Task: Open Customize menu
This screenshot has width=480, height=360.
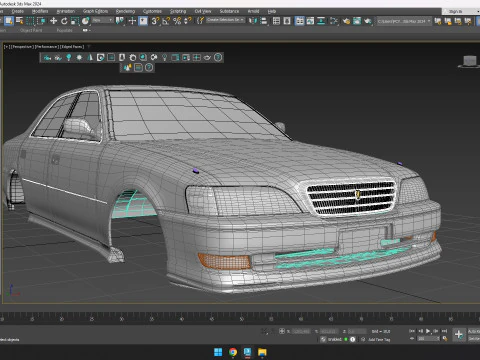Action: (152, 11)
